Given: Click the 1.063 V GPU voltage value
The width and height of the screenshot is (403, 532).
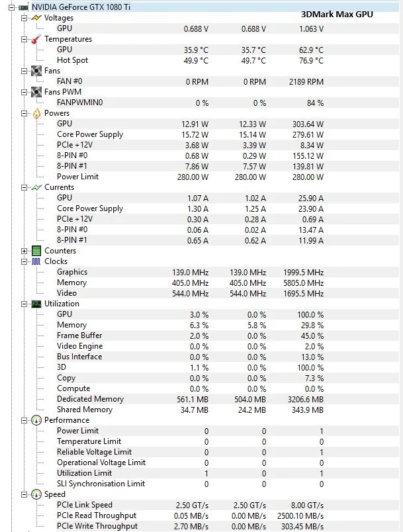Looking at the screenshot, I should [x=312, y=29].
